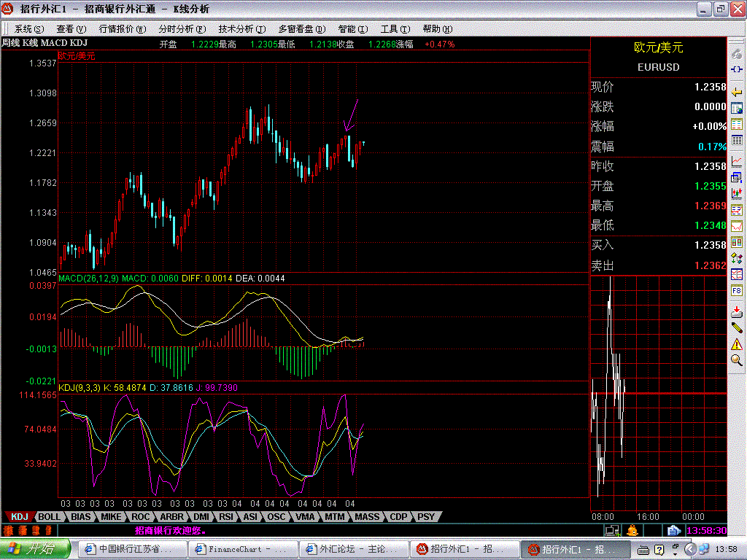Open the 帮助(H) menu
The width and height of the screenshot is (747, 560).
(x=438, y=29)
